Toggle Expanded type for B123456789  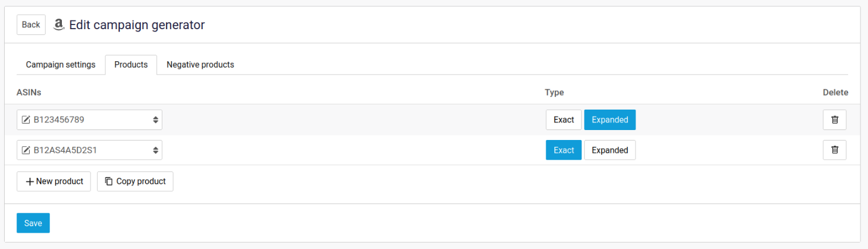610,120
